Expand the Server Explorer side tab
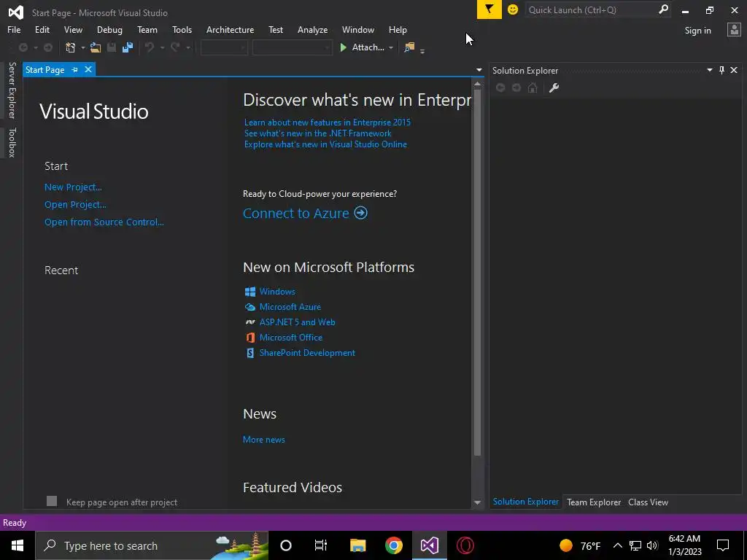Image resolution: width=747 pixels, height=560 pixels. pos(12,90)
